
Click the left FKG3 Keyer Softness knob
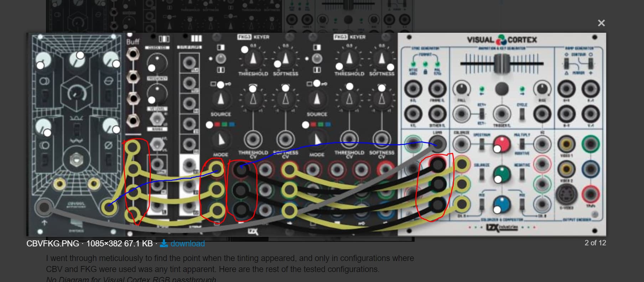tap(285, 58)
